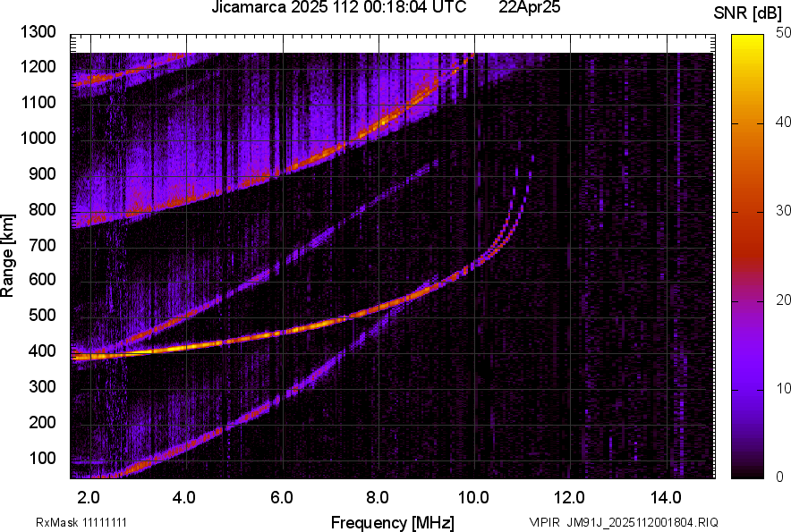
Task: Click the second-hop echo trace near 800 km at 2 MHz
Action: (91, 220)
